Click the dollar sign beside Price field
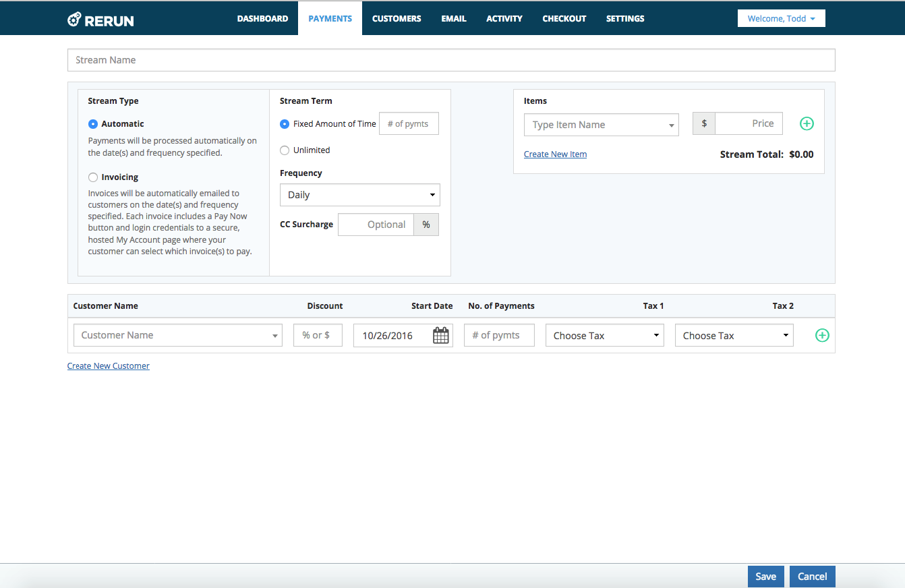Image resolution: width=905 pixels, height=588 pixels. 704,124
